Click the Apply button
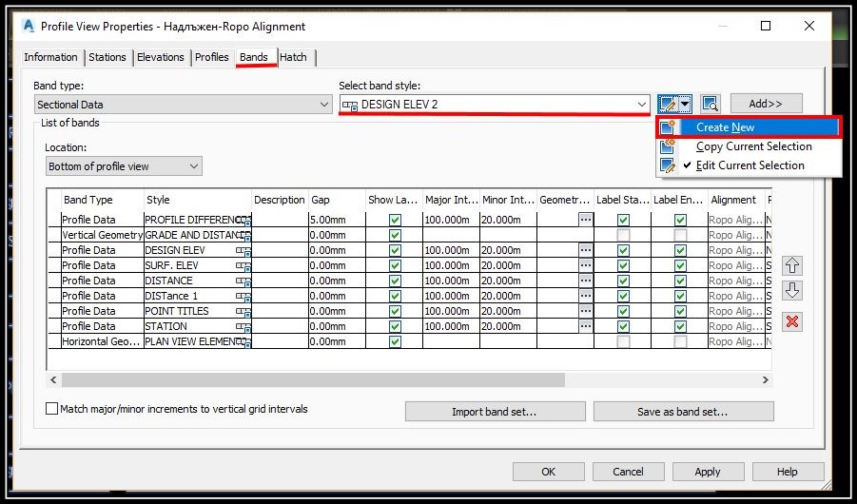Screen dimensions: 857x504 pyautogui.click(x=708, y=472)
